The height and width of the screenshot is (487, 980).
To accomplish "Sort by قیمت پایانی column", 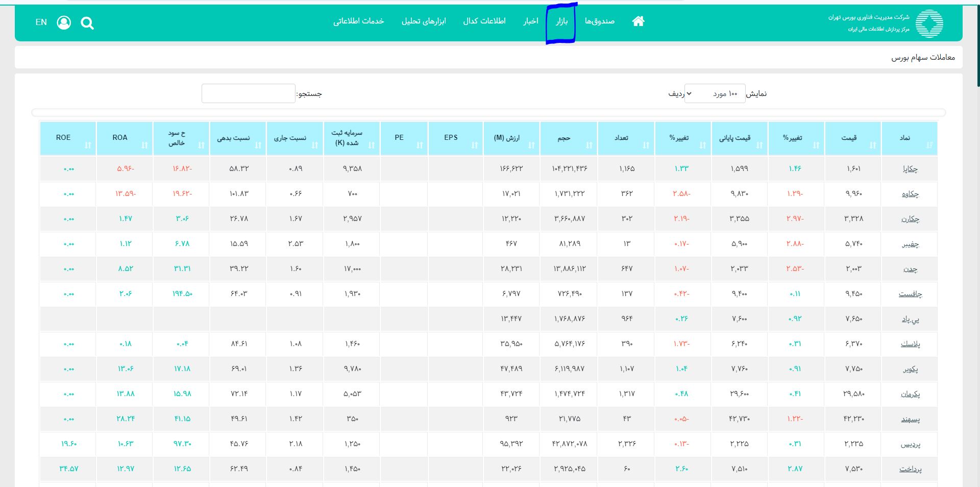I will (740, 138).
